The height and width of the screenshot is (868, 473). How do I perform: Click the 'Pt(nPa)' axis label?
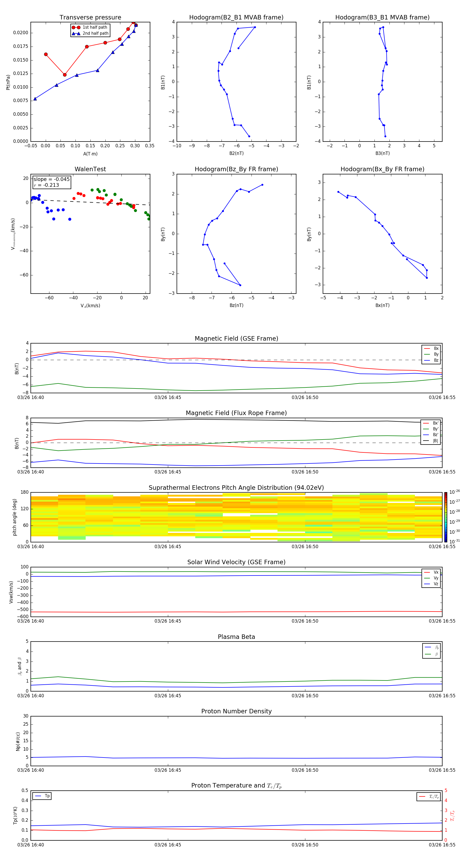(8, 82)
